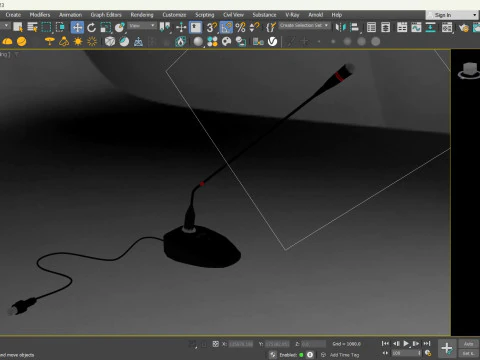Screen dimensions: 480x360
Task: Click the Set Key plus button
Action: tap(447, 348)
